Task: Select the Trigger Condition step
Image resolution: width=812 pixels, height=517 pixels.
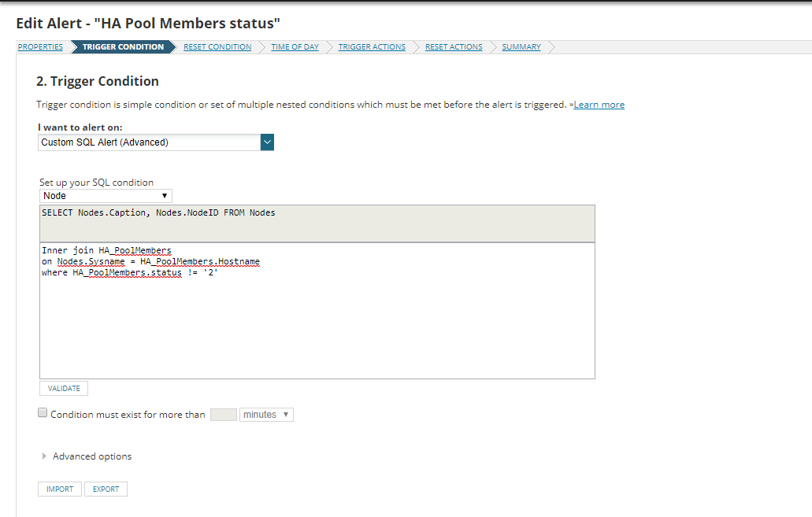Action: point(123,47)
